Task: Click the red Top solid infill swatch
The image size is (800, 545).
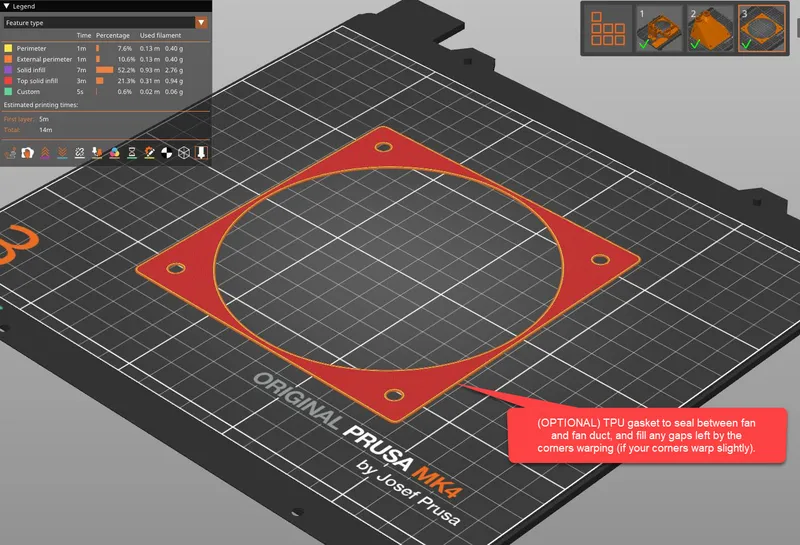Action: 8,81
